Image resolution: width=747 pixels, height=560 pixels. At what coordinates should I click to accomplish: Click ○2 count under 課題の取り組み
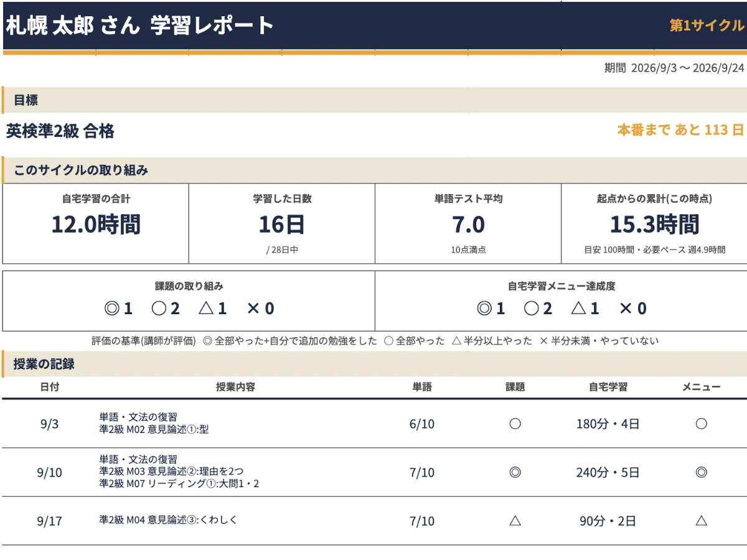point(165,309)
